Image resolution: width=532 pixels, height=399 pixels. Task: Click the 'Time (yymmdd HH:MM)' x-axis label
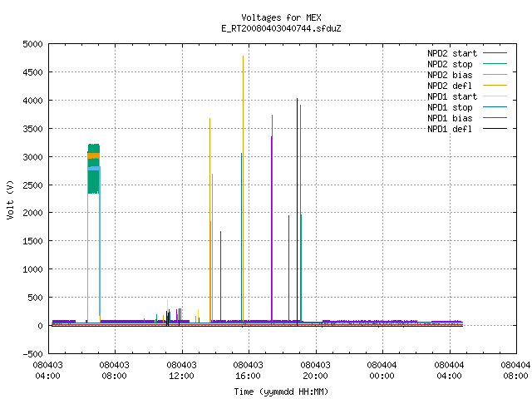[281, 392]
